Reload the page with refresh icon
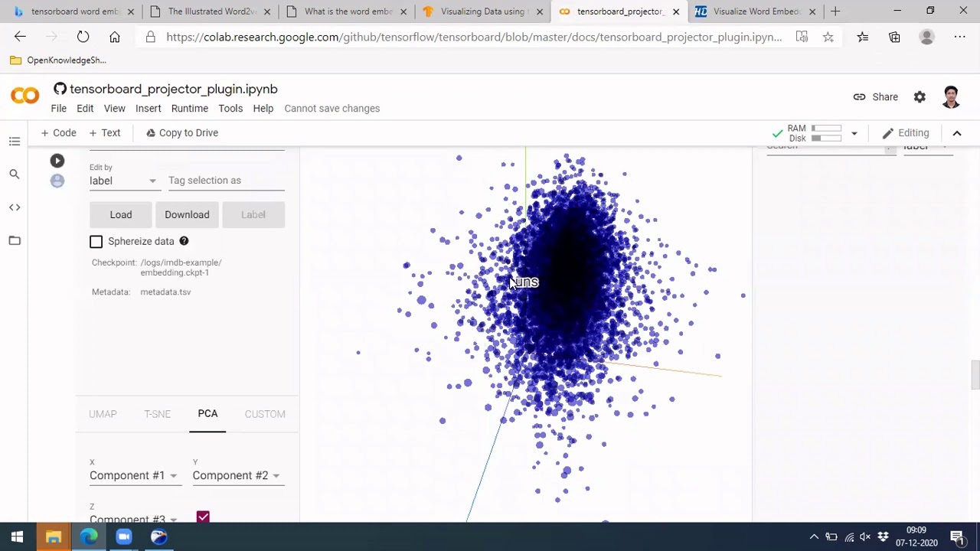 83,37
